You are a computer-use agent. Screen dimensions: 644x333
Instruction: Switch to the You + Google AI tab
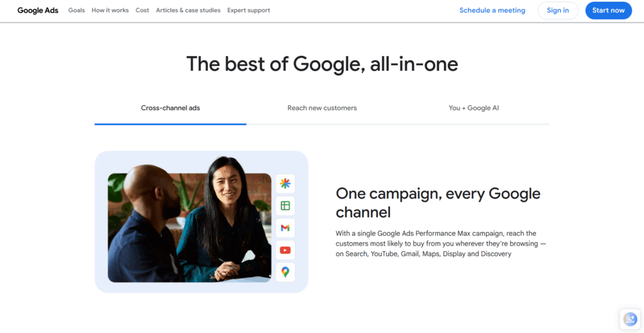(x=474, y=108)
